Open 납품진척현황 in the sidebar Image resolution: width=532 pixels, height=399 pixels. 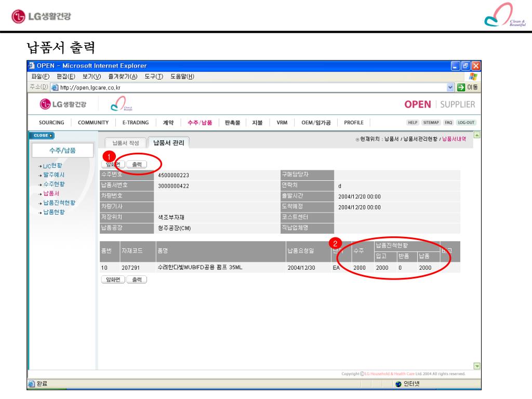(59, 203)
